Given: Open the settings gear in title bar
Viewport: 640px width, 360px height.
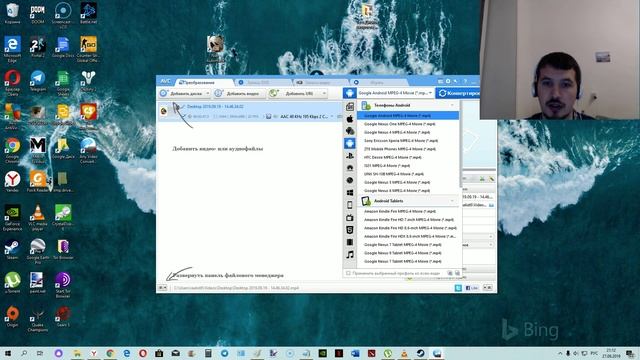Looking at the screenshot, I should [x=448, y=81].
